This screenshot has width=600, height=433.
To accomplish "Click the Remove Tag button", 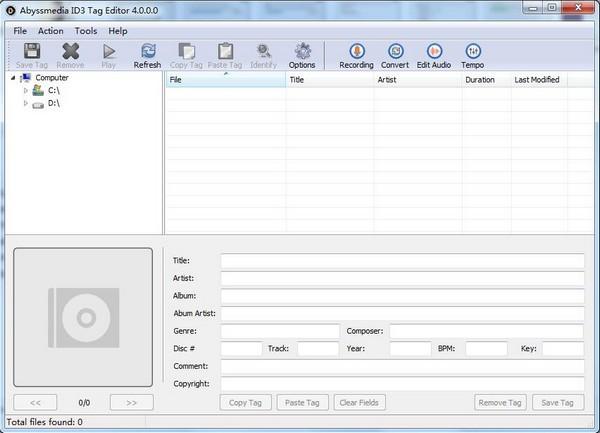I will point(500,403).
